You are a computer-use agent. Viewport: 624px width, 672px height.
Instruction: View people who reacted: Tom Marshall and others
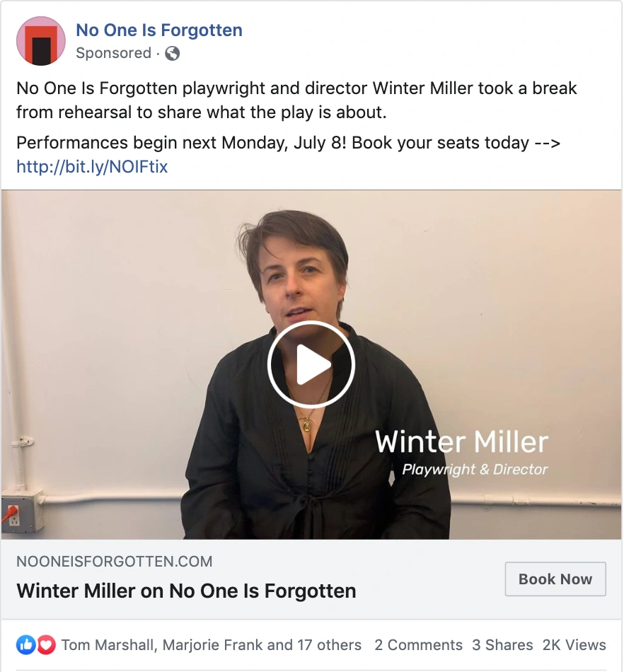[x=212, y=645]
